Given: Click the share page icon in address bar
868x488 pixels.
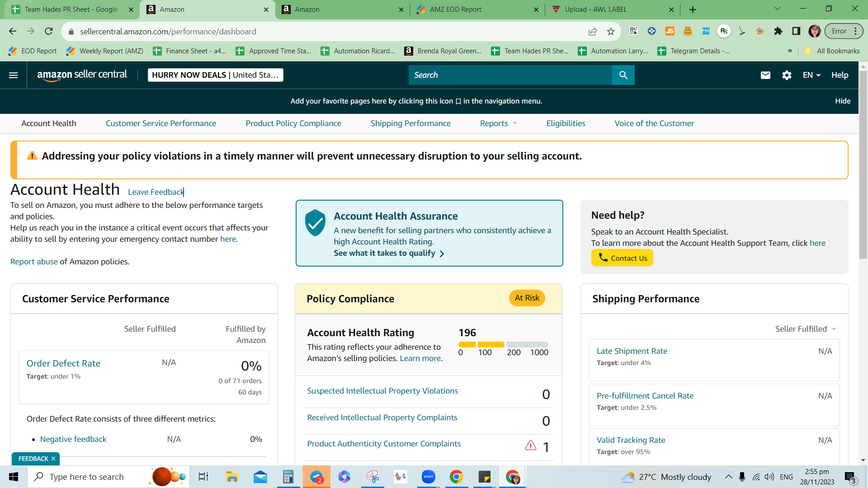Looking at the screenshot, I should coord(593,32).
